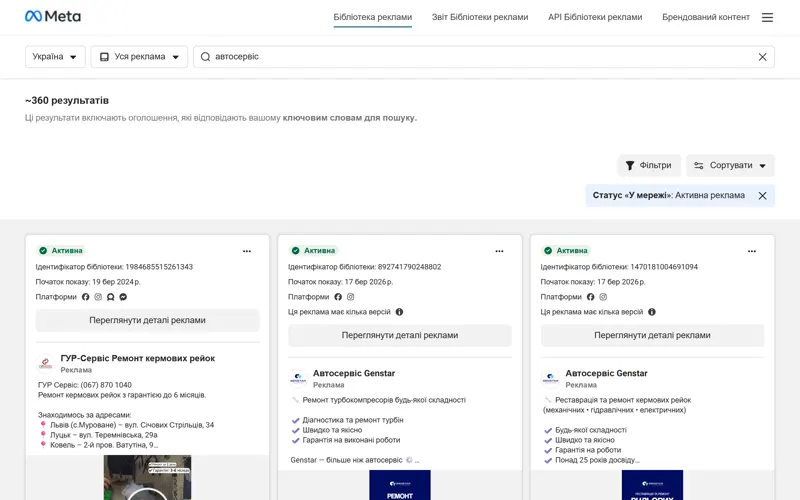Open ГУР-Сервіс Ремонт кермових рейок page link
800x500 pixels.
click(x=138, y=358)
